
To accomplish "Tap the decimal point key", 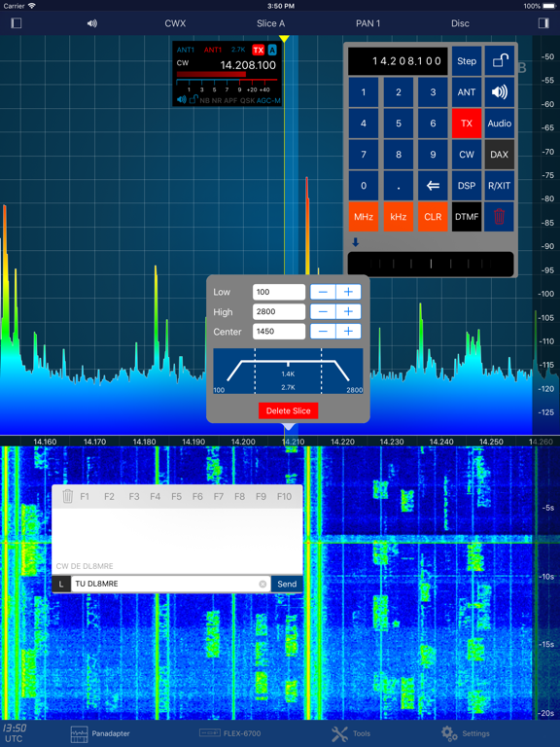I will [399, 186].
